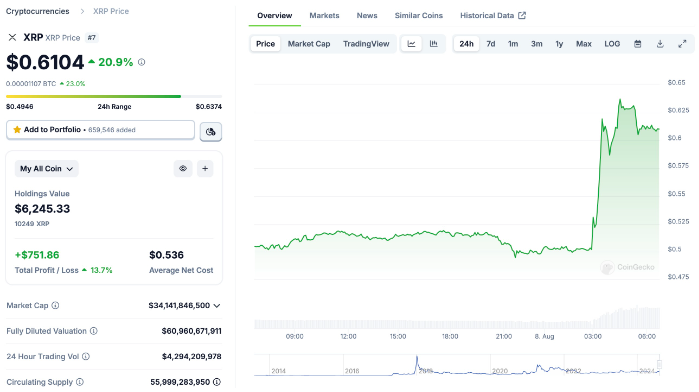This screenshot has height=392, width=699.
Task: Expand the Market Cap value chevron
Action: 217,305
